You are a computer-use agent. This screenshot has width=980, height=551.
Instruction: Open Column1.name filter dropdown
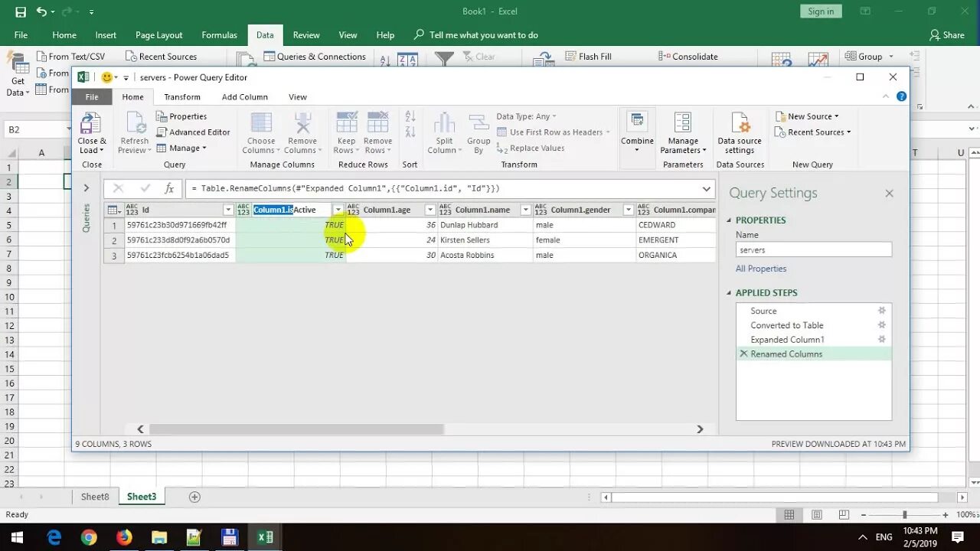(525, 210)
